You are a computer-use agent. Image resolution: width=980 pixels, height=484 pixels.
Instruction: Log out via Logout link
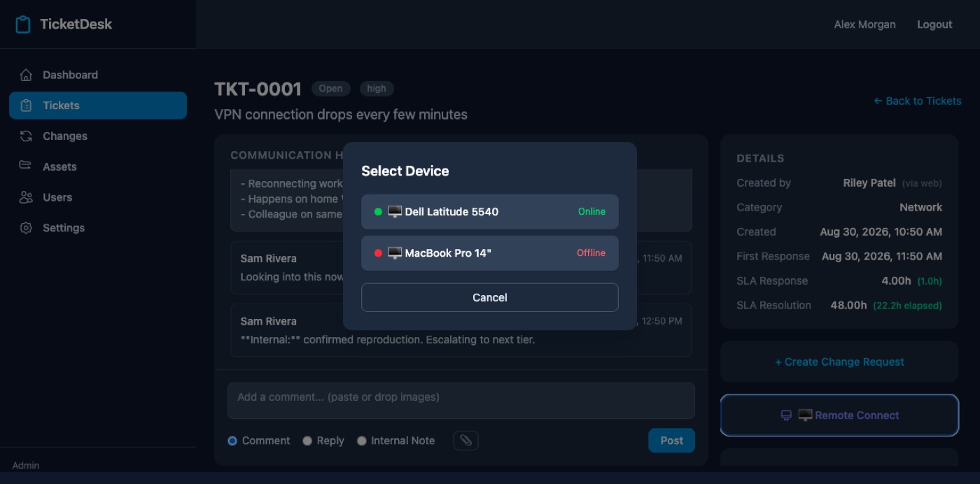click(934, 24)
